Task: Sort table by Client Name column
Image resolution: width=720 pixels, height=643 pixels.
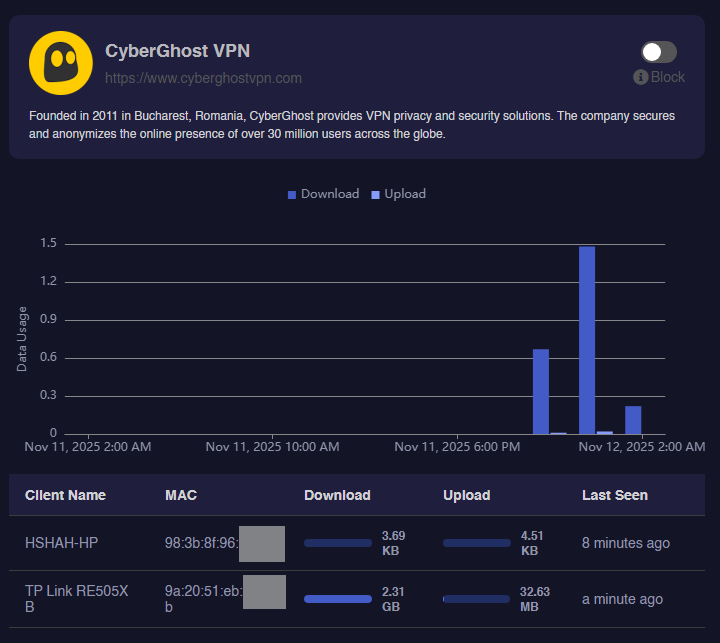Action: coord(65,495)
